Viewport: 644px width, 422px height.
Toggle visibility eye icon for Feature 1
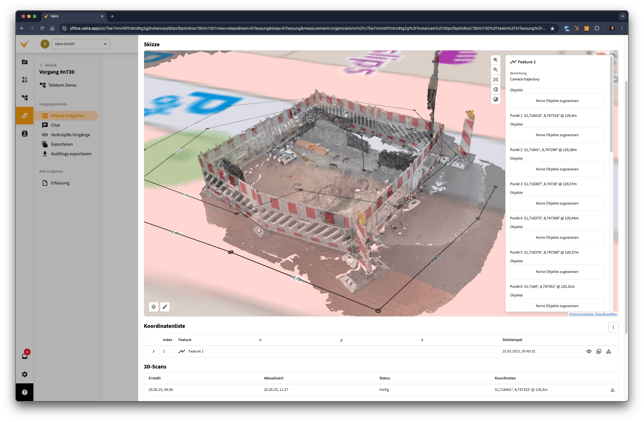588,351
